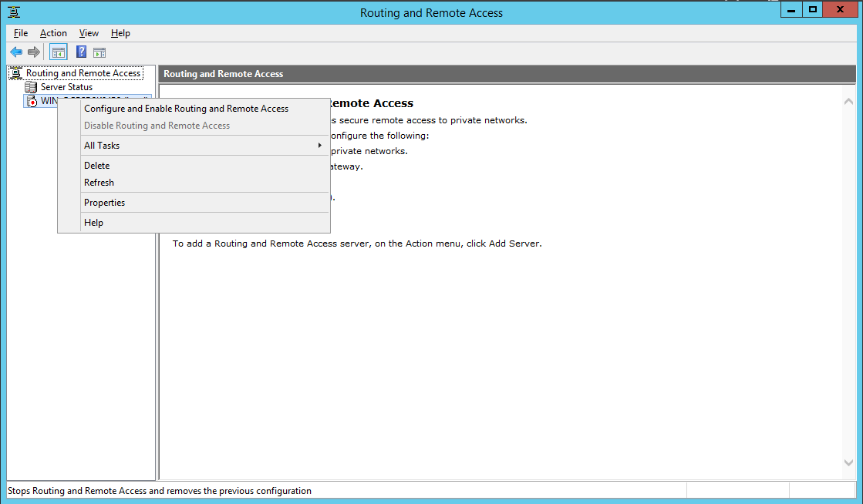
Task: Click the scroll down arrow in the details pane
Action: [848, 462]
